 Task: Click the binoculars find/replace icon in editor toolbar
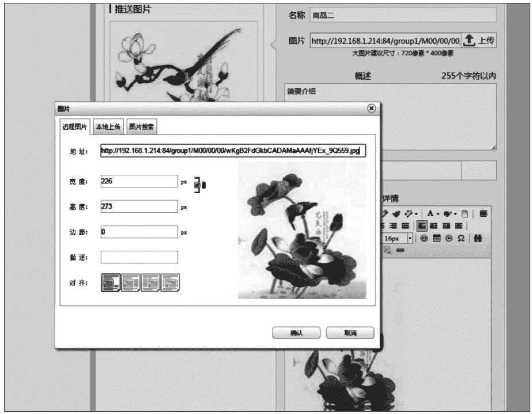click(x=478, y=238)
